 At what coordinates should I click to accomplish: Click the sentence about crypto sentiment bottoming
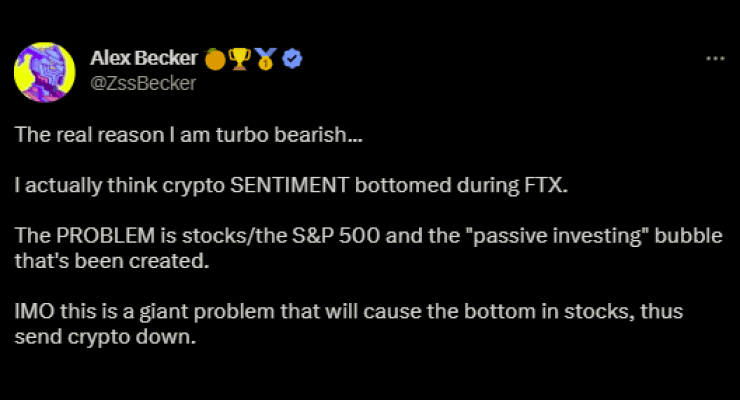(x=291, y=185)
